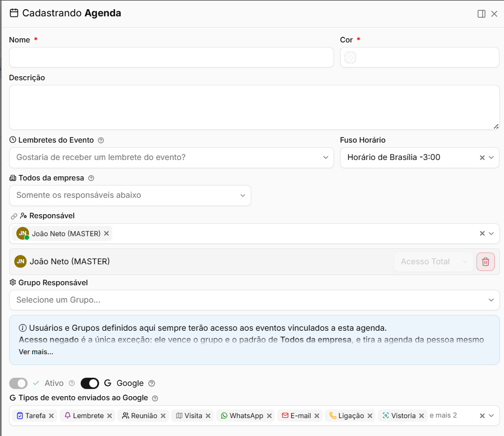The image size is (504, 436).
Task: Click the Nome input field
Action: (172, 57)
